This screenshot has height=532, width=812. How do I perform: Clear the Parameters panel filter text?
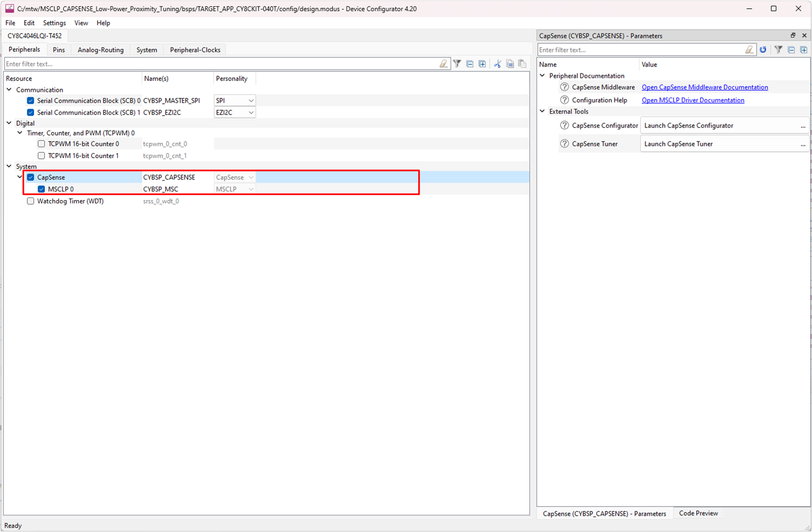(749, 50)
